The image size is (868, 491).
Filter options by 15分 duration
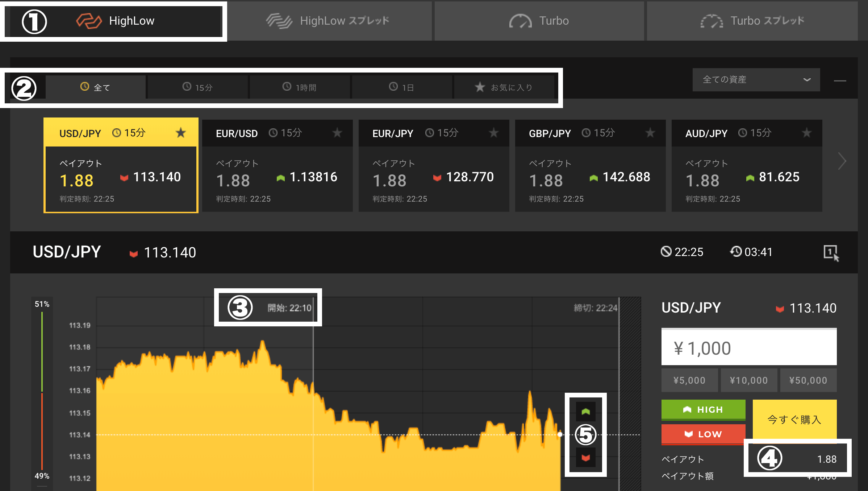(198, 87)
